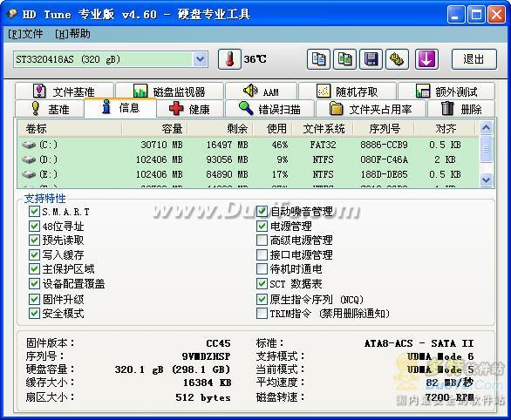
Task: Click the 对齐 column header
Action: coord(445,129)
